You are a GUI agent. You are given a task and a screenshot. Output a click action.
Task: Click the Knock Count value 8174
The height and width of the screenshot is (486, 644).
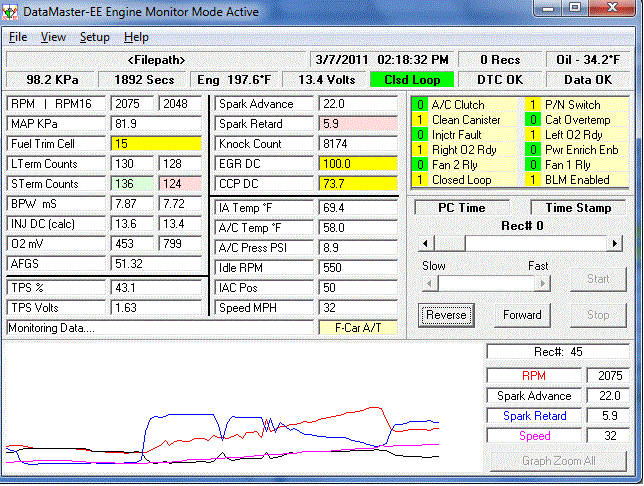pyautogui.click(x=358, y=144)
